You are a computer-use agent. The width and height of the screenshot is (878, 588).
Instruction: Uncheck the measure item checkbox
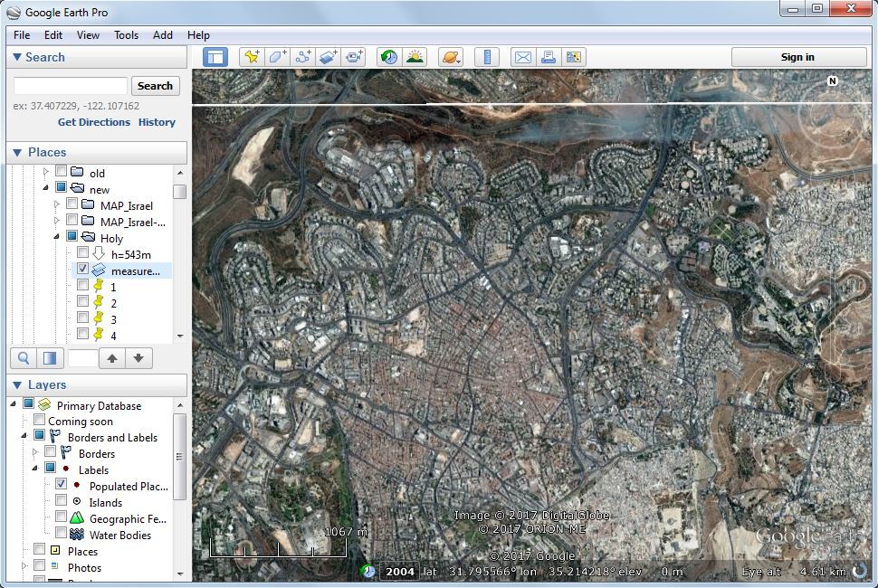pyautogui.click(x=82, y=269)
